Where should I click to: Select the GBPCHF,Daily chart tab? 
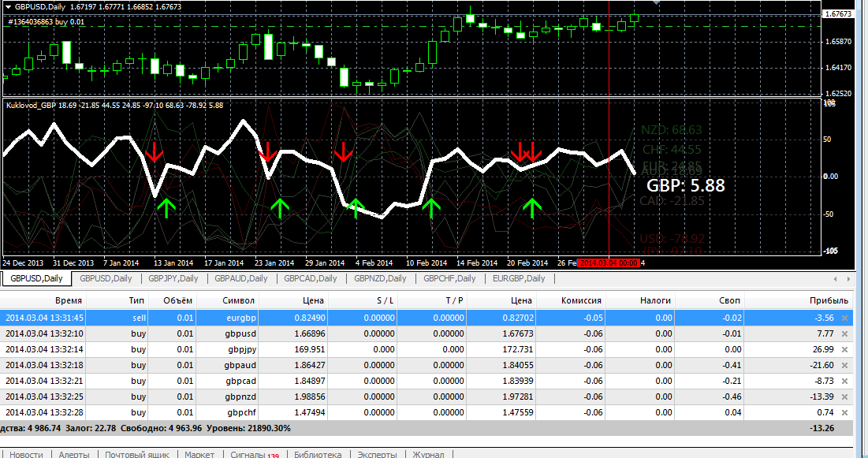pyautogui.click(x=449, y=278)
